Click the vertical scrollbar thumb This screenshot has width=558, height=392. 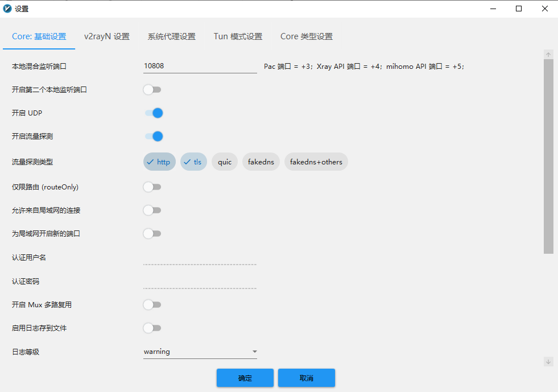(x=548, y=156)
